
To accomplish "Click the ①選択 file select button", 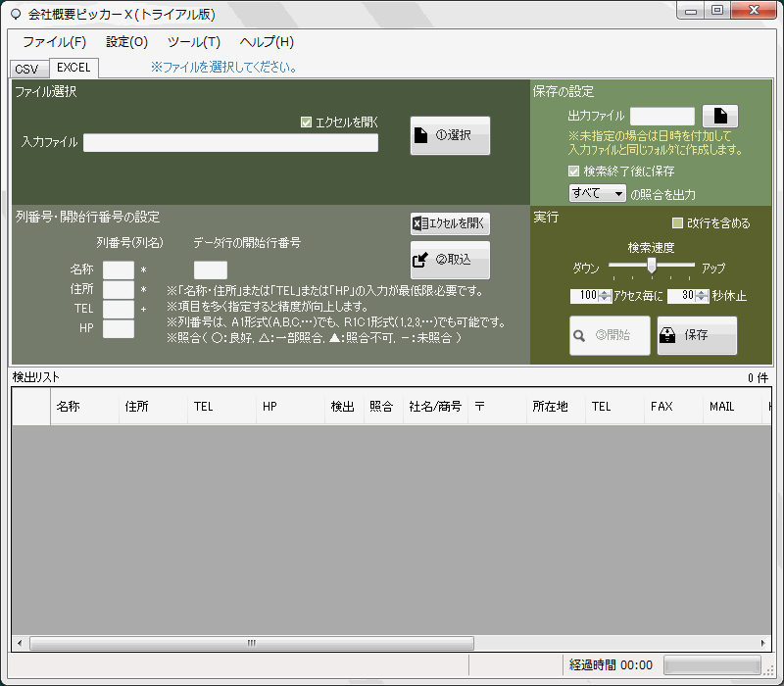I will (450, 135).
